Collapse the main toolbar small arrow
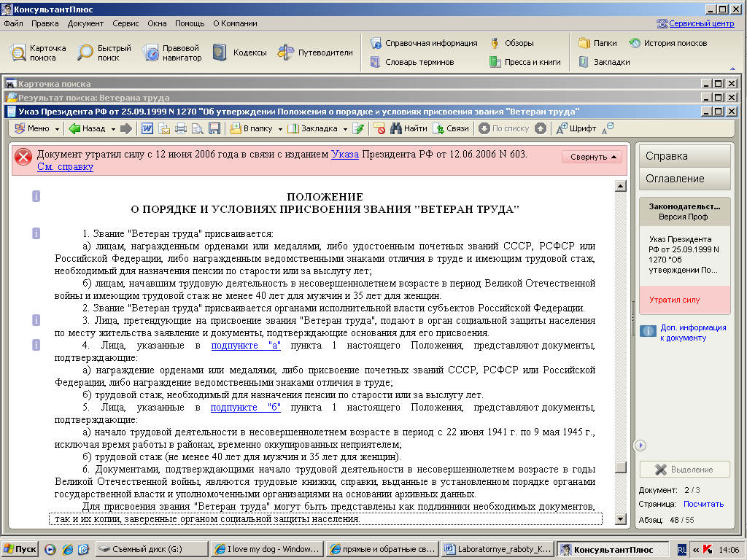This screenshot has height=560, width=747. (732, 68)
